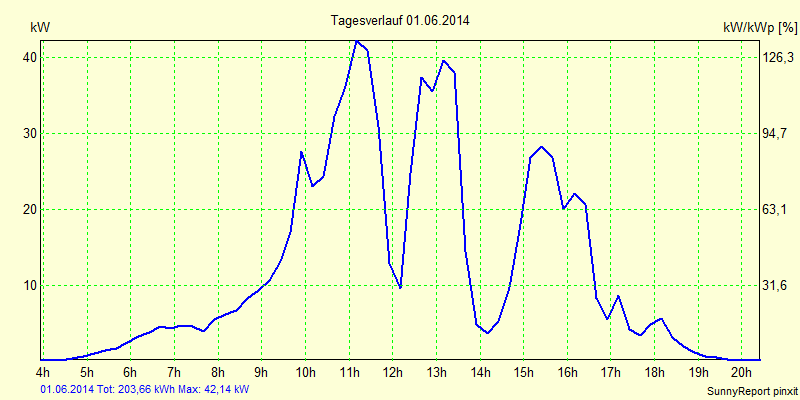Click the 'kW' left axis unit label
This screenshot has height=400, width=800.
coord(40,28)
